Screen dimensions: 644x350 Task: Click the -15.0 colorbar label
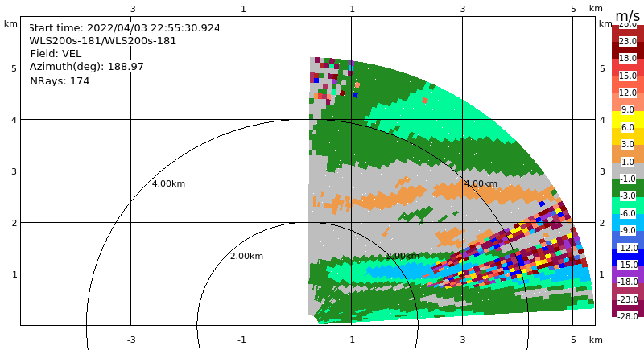(x=628, y=265)
